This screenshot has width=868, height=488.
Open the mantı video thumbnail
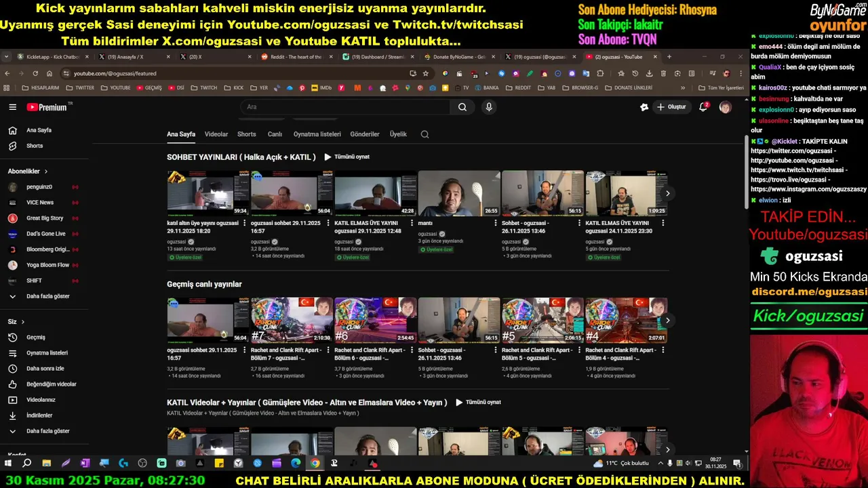click(x=459, y=193)
